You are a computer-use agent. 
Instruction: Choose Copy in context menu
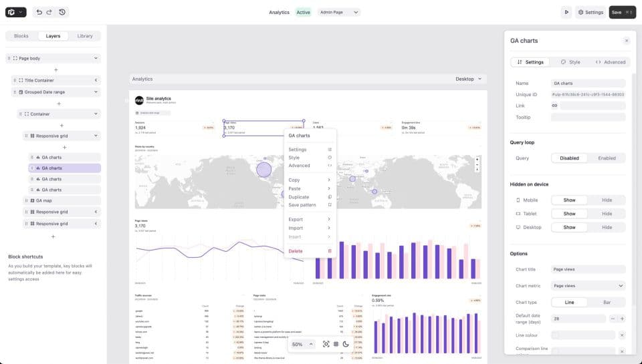pyautogui.click(x=310, y=180)
